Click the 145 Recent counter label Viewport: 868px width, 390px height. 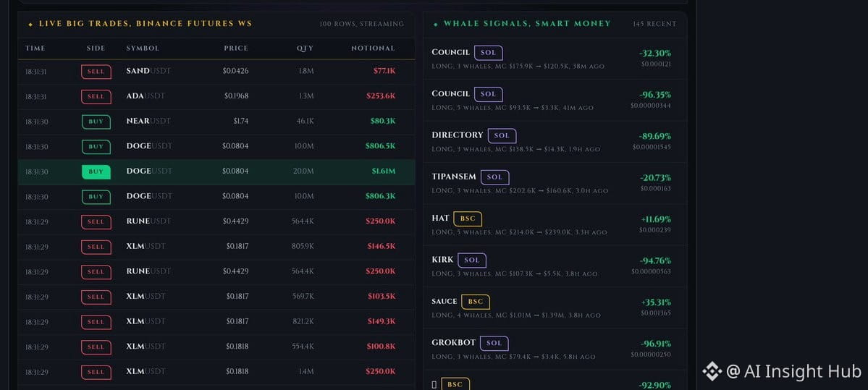pyautogui.click(x=654, y=24)
